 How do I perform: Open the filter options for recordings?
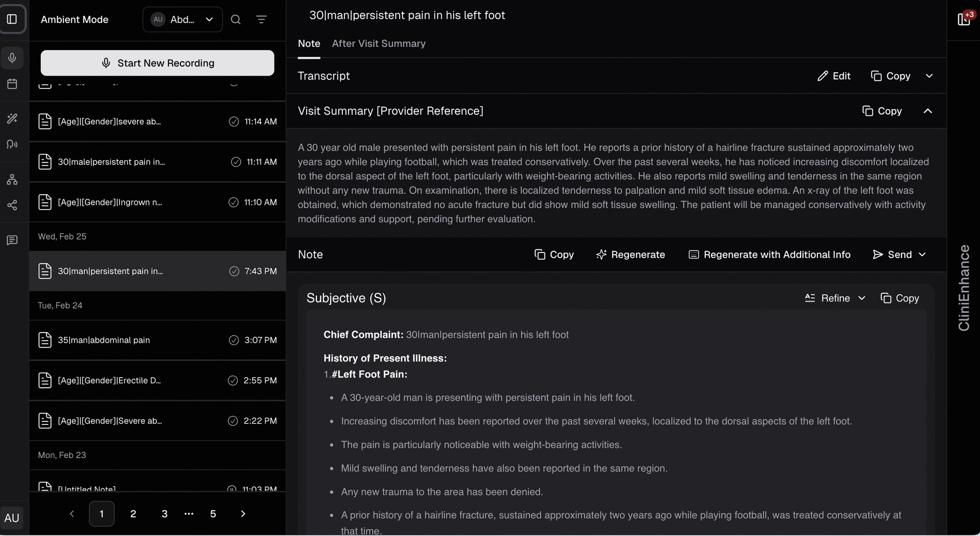click(x=261, y=20)
